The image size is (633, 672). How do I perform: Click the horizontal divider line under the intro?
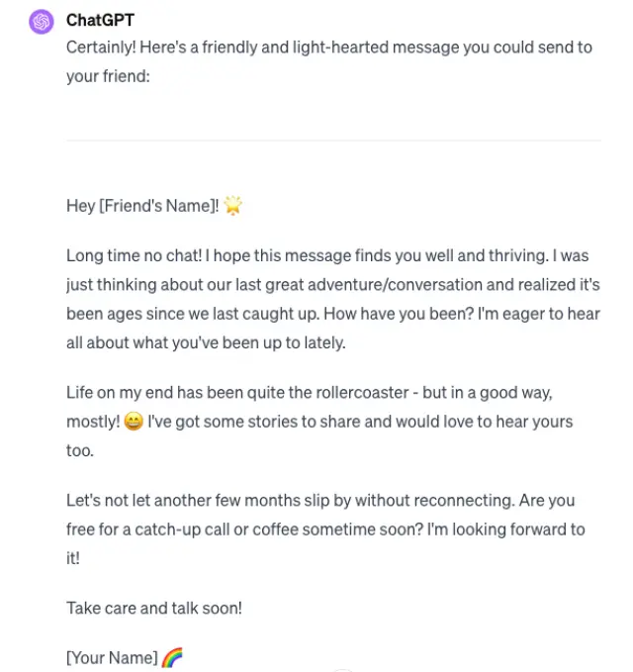click(x=333, y=141)
